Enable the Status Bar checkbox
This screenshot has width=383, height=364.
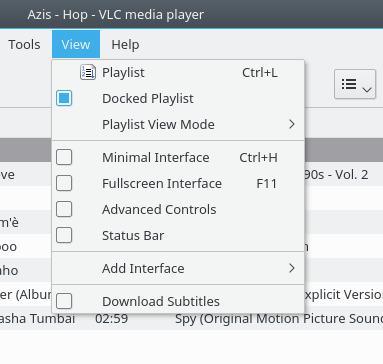(64, 235)
